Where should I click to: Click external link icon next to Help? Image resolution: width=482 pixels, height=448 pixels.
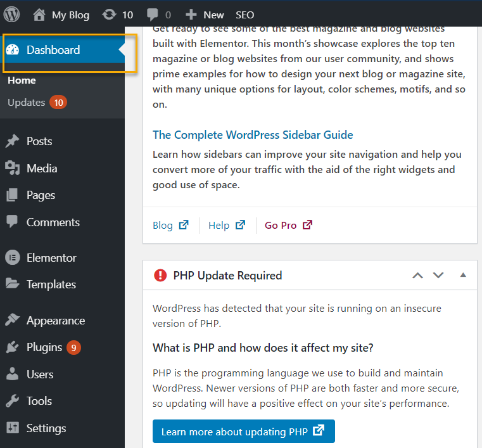241,225
